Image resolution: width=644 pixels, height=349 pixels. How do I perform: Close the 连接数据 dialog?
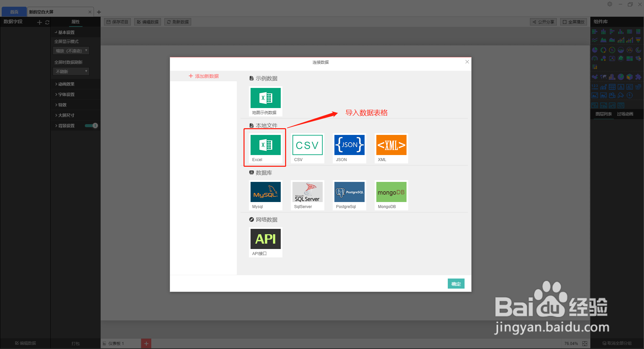[x=467, y=62]
